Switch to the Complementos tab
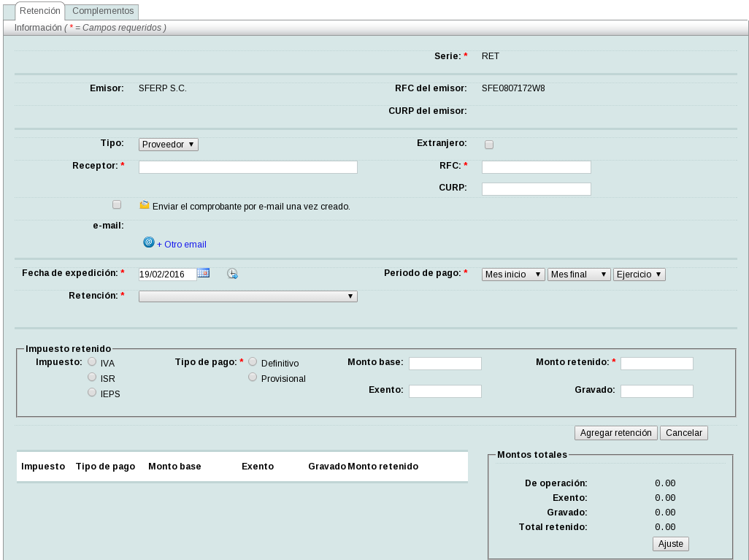Image resolution: width=749 pixels, height=560 pixels. point(103,12)
